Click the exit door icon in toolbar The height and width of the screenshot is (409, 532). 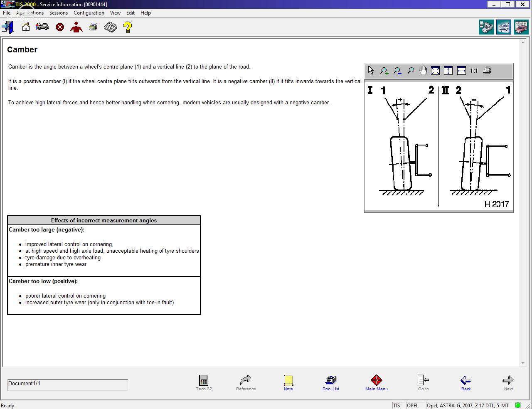pyautogui.click(x=8, y=27)
